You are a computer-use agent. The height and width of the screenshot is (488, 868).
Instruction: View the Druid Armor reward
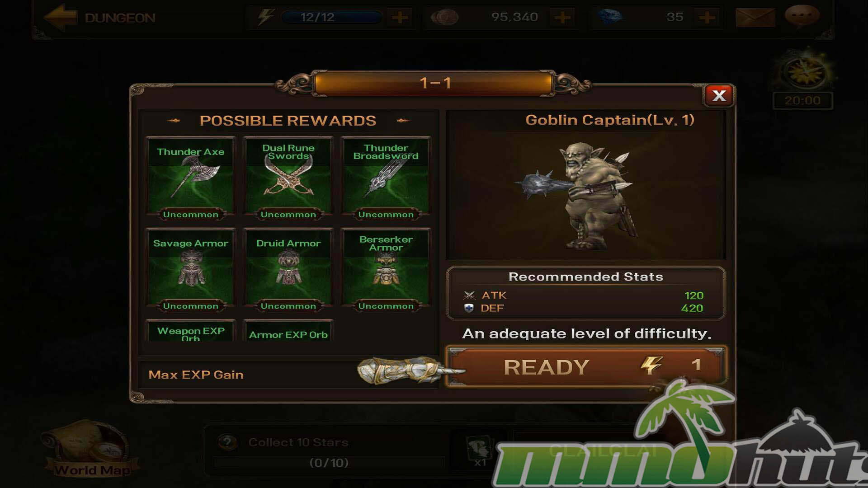(x=288, y=270)
